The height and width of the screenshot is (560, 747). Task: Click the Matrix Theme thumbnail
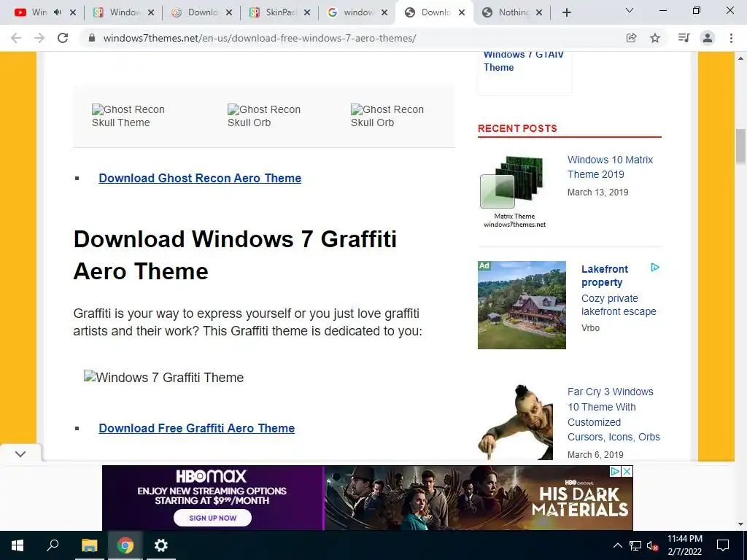[x=514, y=192]
